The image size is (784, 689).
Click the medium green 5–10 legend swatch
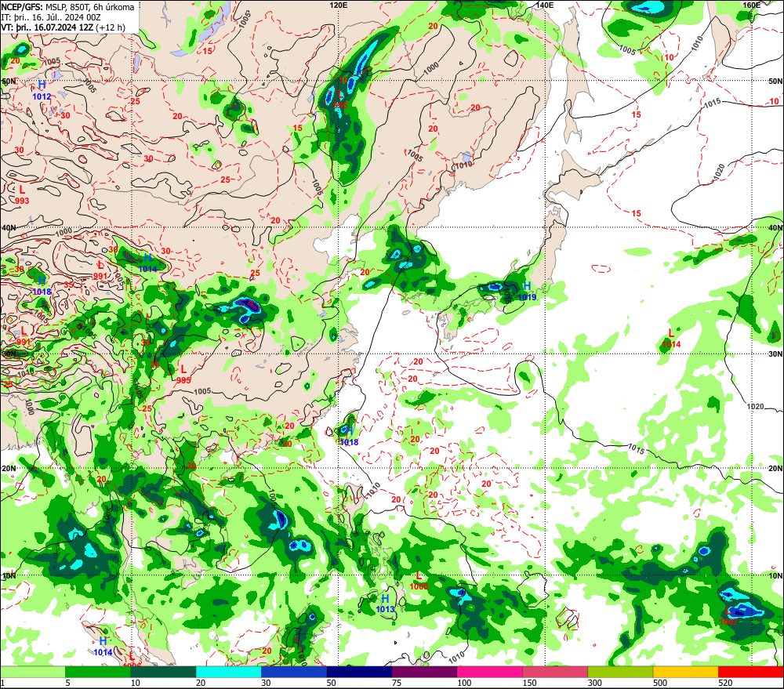pyautogui.click(x=98, y=672)
